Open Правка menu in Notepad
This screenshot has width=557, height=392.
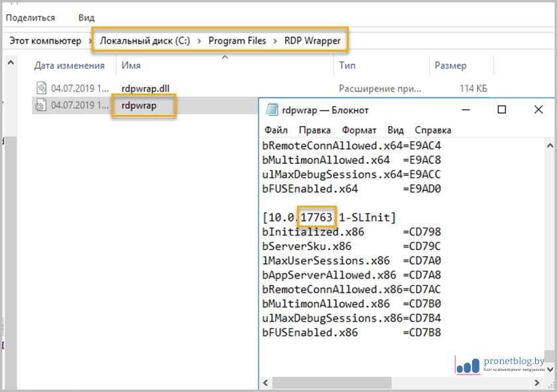(x=315, y=130)
